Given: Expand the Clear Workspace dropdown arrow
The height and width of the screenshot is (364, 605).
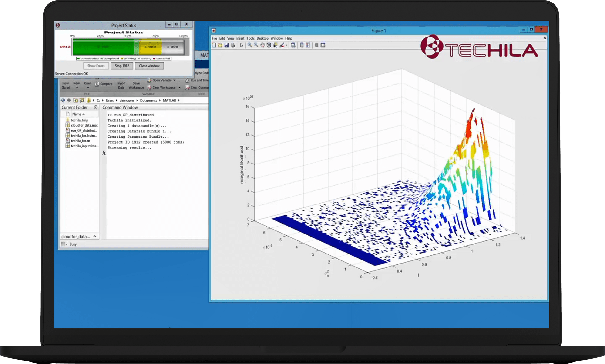Looking at the screenshot, I should [x=179, y=87].
